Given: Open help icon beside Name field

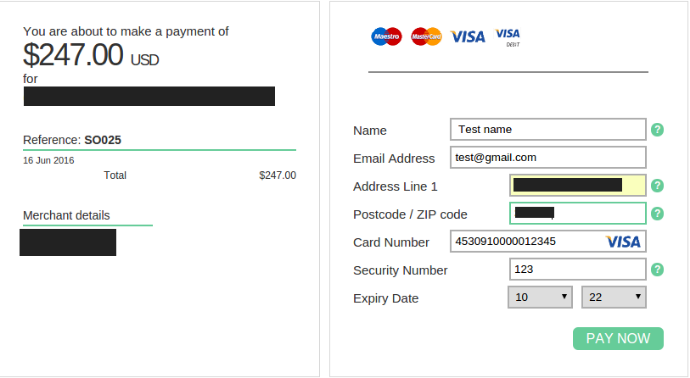Looking at the screenshot, I should 657,130.
